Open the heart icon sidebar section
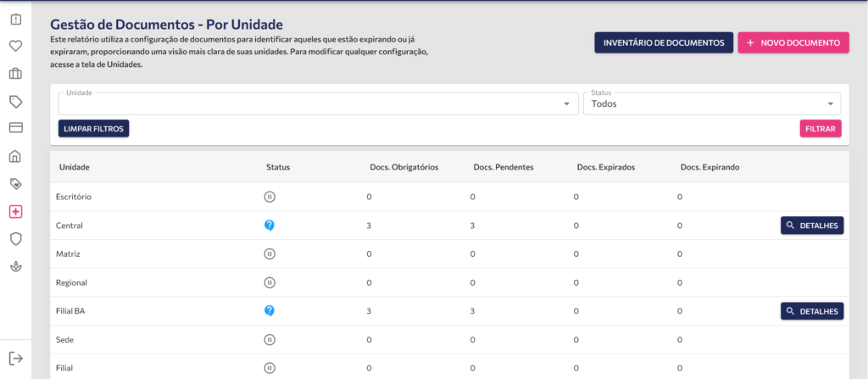The image size is (868, 379). tap(15, 46)
